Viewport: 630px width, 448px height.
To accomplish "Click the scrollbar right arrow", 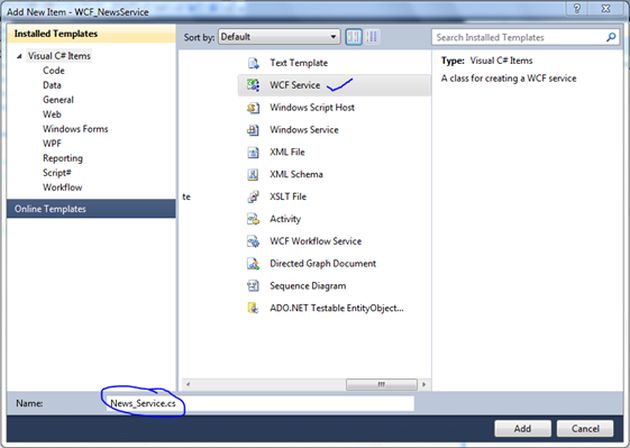I will coord(424,385).
